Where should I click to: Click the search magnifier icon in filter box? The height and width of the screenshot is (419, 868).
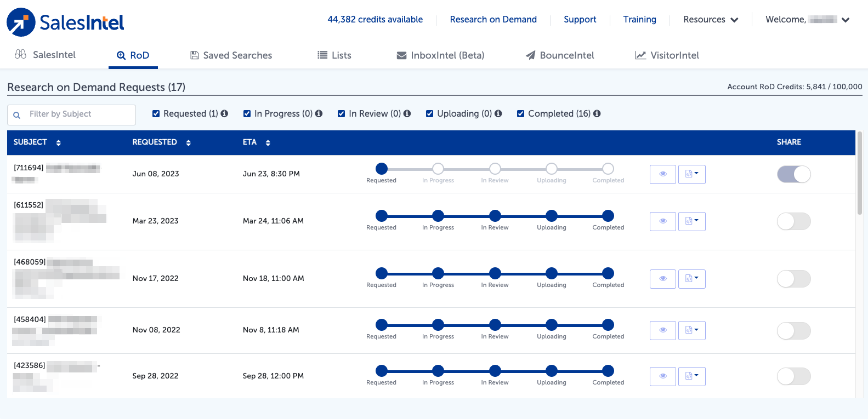click(17, 115)
